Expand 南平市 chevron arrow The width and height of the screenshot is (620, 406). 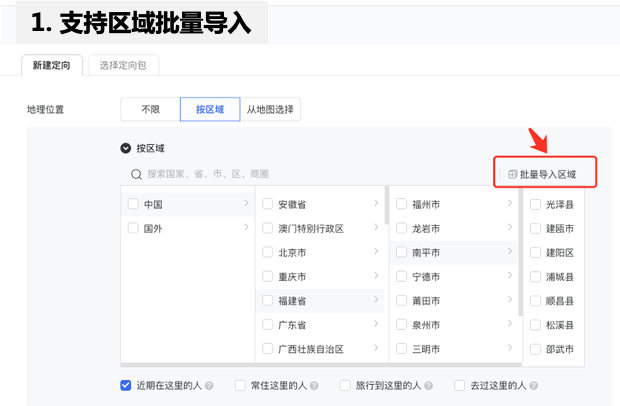pyautogui.click(x=510, y=251)
